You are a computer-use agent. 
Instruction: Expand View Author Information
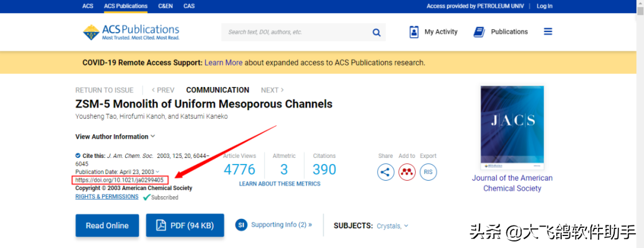[115, 137]
